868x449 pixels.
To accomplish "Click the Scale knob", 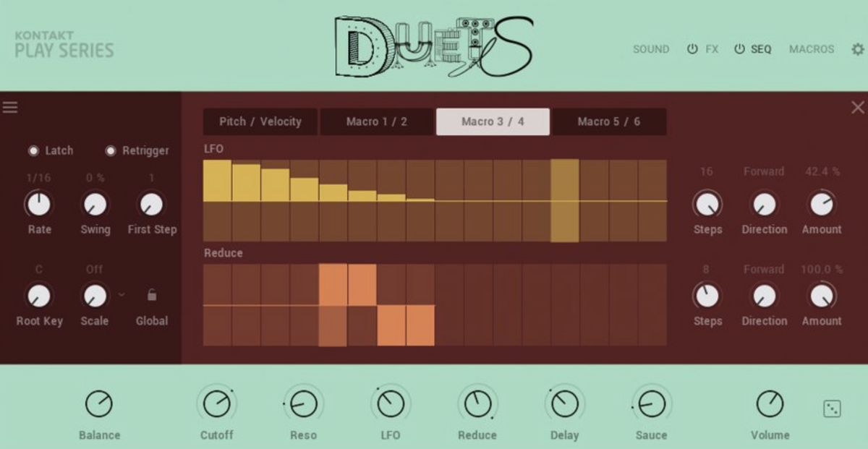I will [x=95, y=296].
